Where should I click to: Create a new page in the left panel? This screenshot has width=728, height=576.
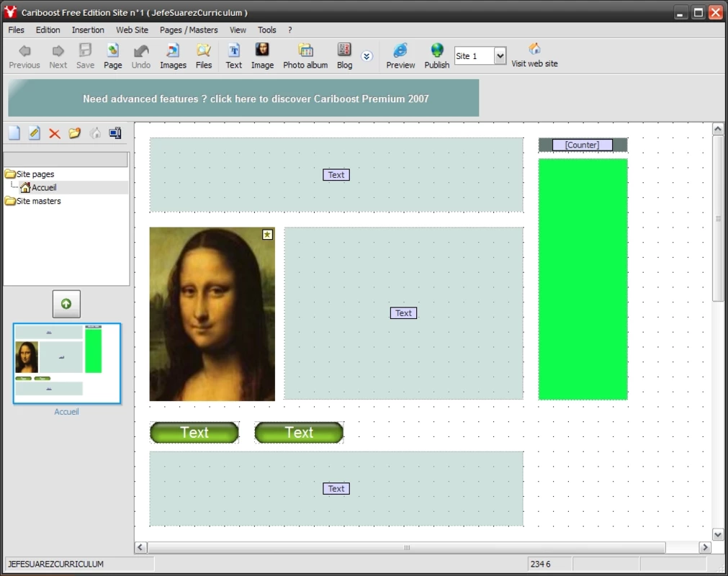click(14, 133)
